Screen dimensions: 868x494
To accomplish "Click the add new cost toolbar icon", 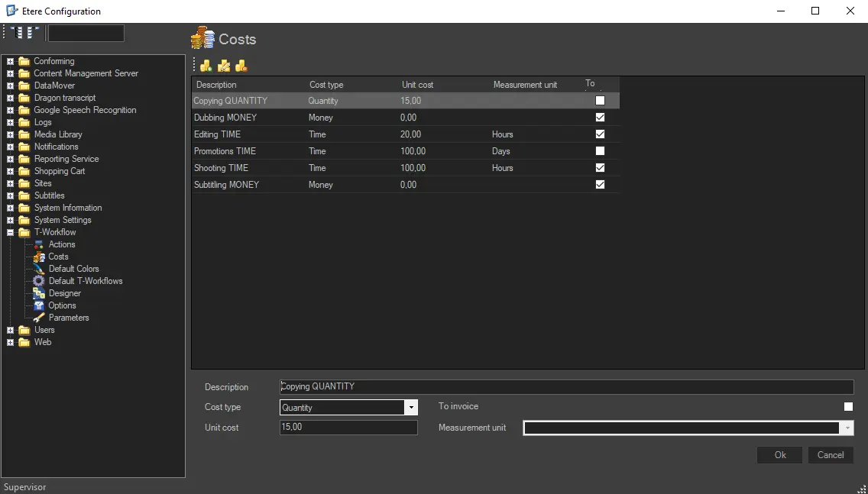I will 206,66.
